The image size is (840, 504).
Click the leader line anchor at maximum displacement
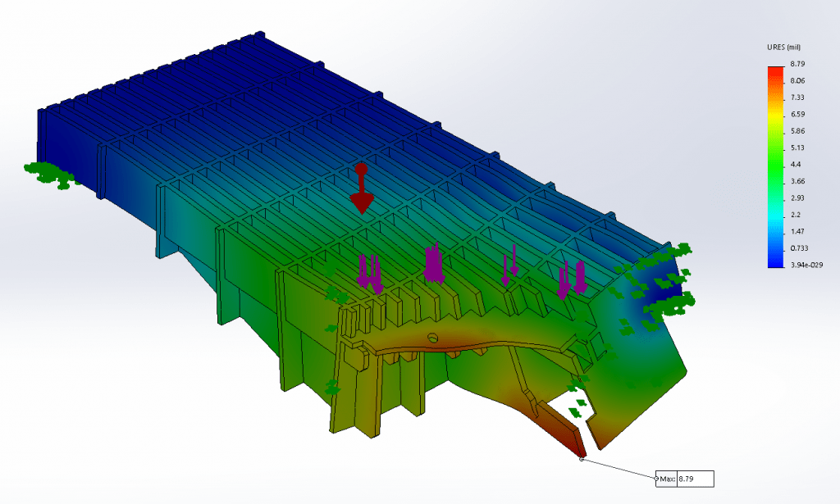click(582, 459)
